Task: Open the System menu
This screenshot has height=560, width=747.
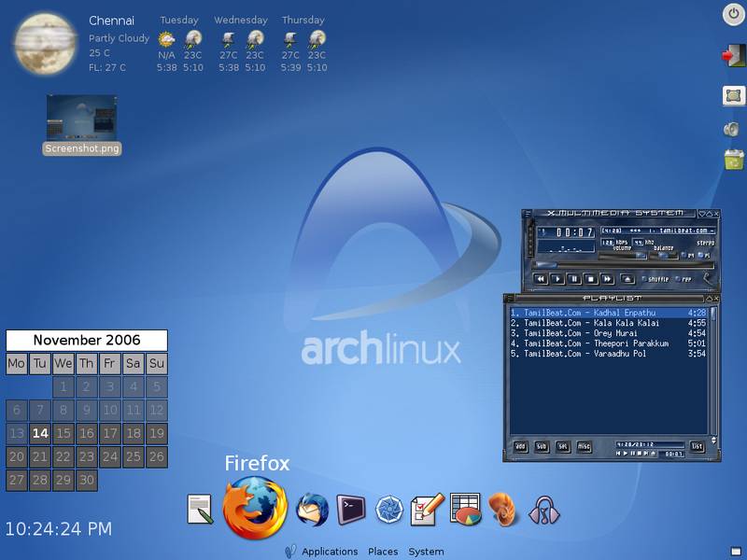Action: (x=426, y=552)
